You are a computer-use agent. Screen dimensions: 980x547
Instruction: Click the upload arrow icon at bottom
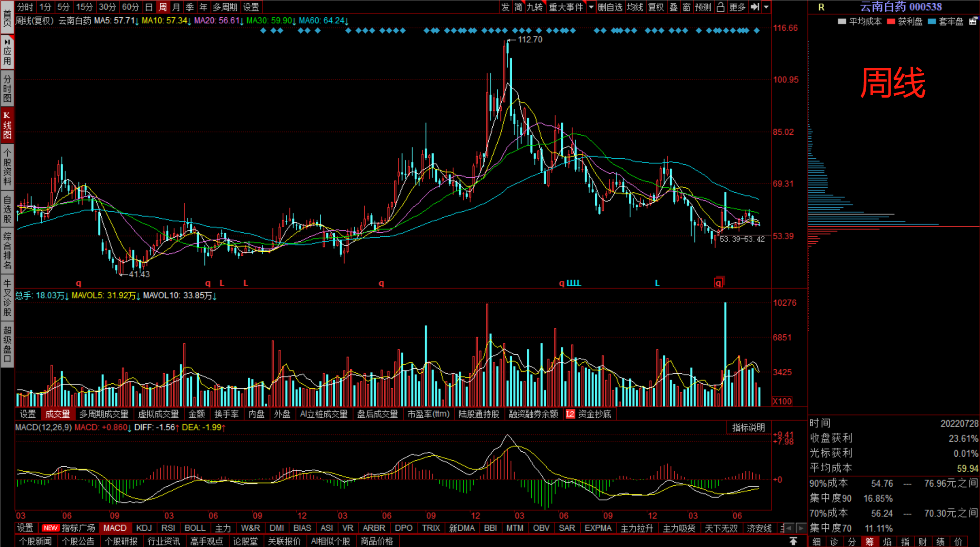coord(793,541)
